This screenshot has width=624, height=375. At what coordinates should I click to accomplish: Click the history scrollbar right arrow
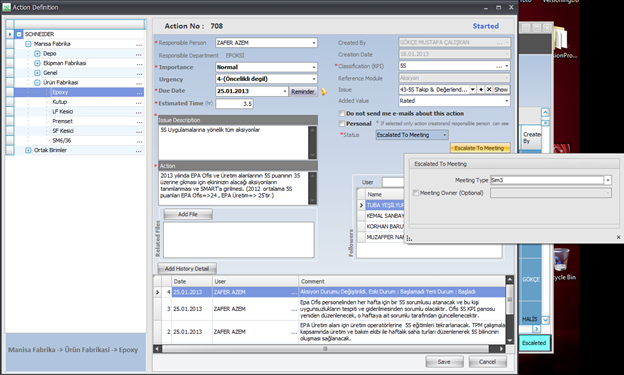click(x=502, y=349)
